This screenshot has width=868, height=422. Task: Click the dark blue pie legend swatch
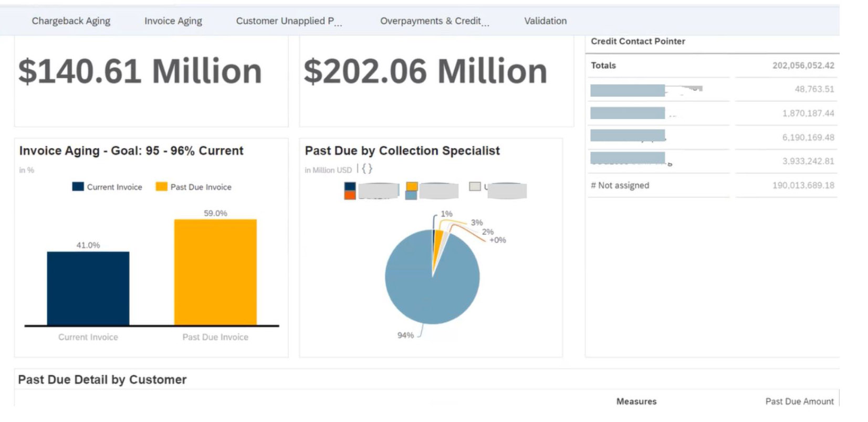[350, 186]
